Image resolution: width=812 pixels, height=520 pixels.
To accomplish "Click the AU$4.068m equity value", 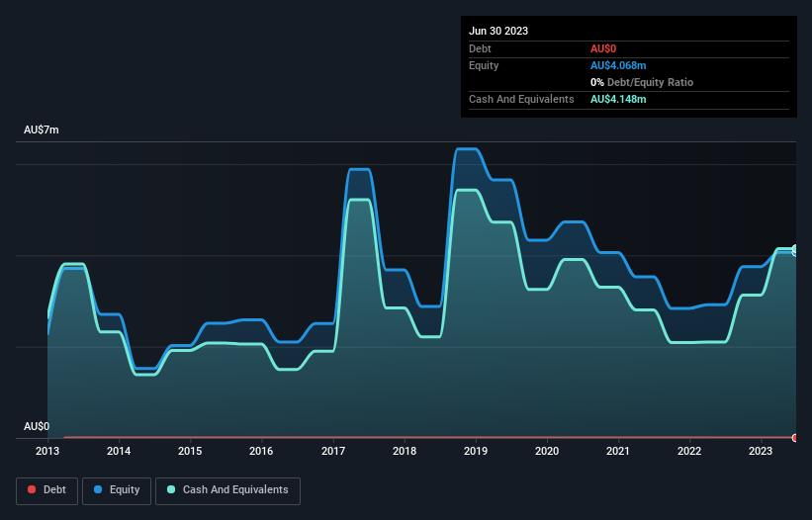I will [x=618, y=65].
